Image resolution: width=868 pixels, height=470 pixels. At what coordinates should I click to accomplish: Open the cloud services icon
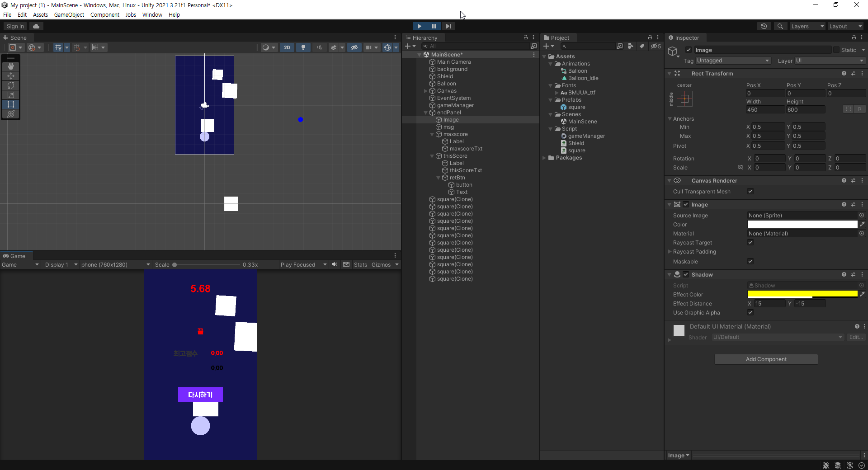tap(36, 26)
